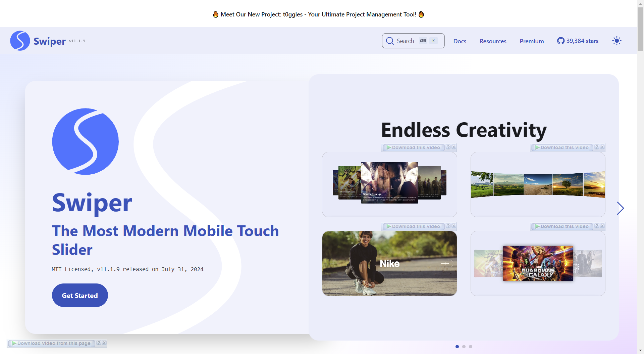Open GitHub stars link with Octocat icon
This screenshot has height=354, width=644.
point(578,41)
